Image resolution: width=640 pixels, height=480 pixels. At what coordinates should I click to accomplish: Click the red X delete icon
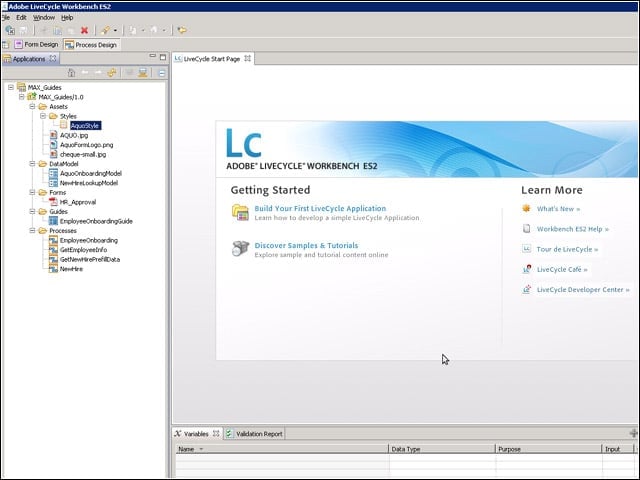(84, 30)
